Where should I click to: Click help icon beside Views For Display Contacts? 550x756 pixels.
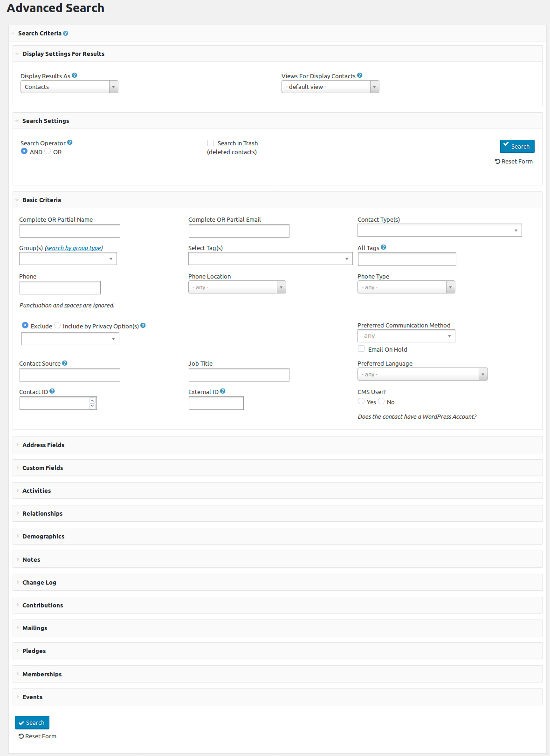tap(360, 75)
